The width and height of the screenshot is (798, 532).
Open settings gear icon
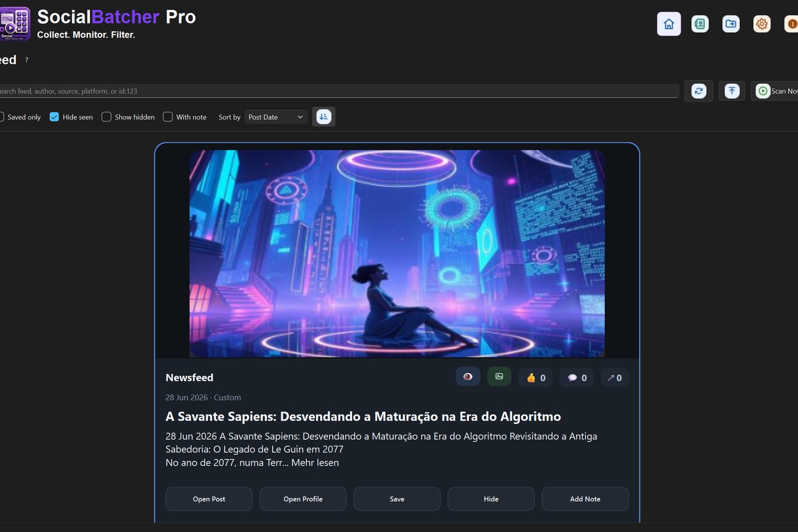click(762, 24)
